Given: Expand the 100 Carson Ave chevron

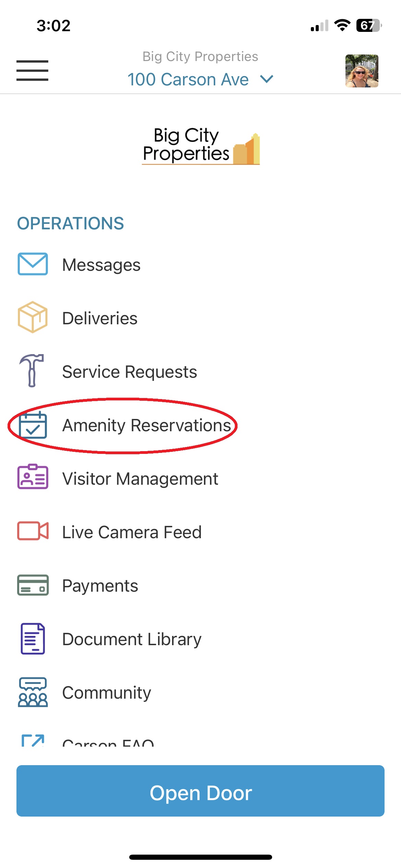Looking at the screenshot, I should click(x=267, y=79).
